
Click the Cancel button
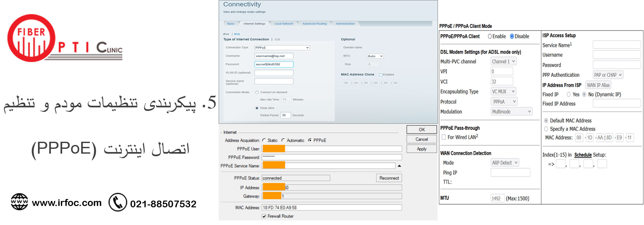coord(422,139)
